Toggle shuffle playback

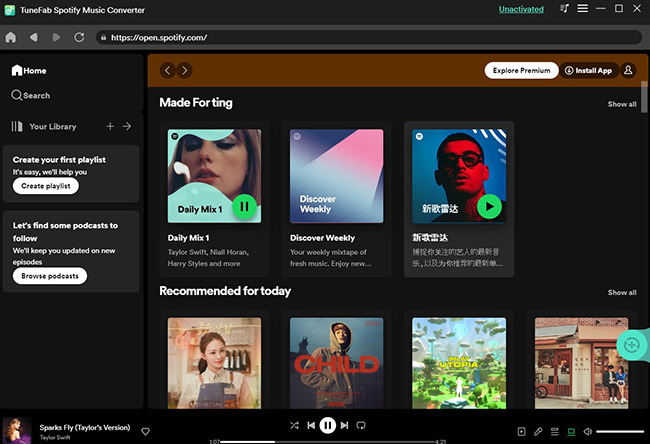(x=294, y=425)
